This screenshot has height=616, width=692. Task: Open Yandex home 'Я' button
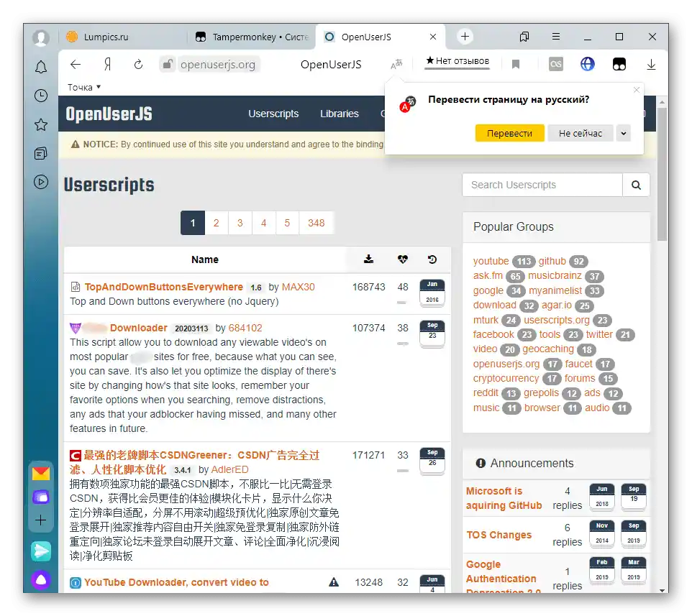(107, 65)
